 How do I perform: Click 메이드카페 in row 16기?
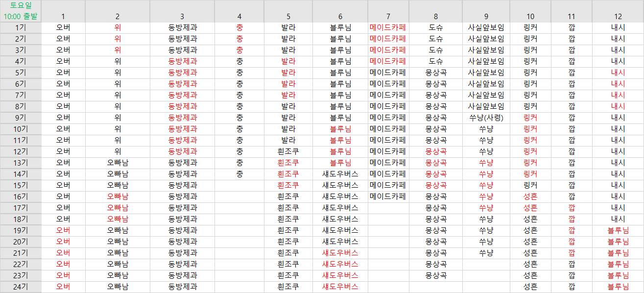click(x=388, y=196)
